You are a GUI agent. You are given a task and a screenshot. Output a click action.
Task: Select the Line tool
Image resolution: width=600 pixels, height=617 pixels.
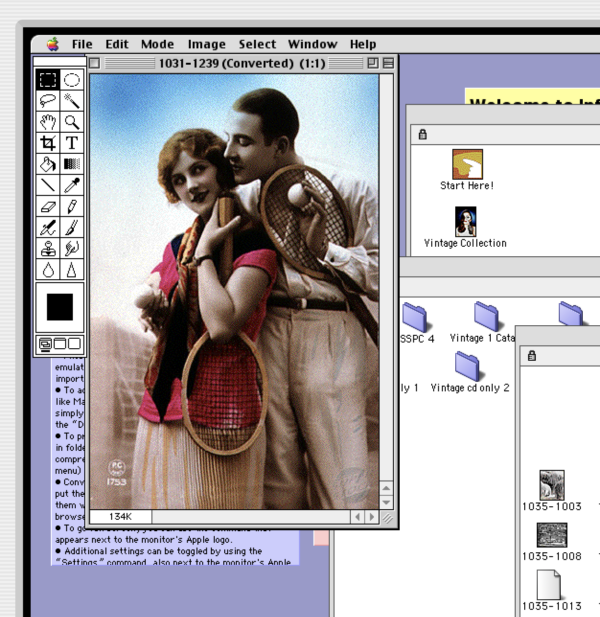click(48, 185)
